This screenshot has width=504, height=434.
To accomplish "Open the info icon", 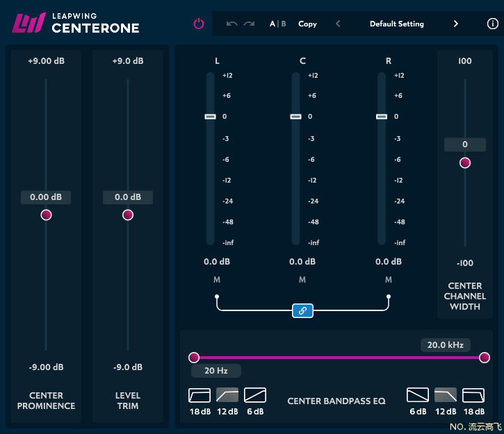I will [492, 24].
